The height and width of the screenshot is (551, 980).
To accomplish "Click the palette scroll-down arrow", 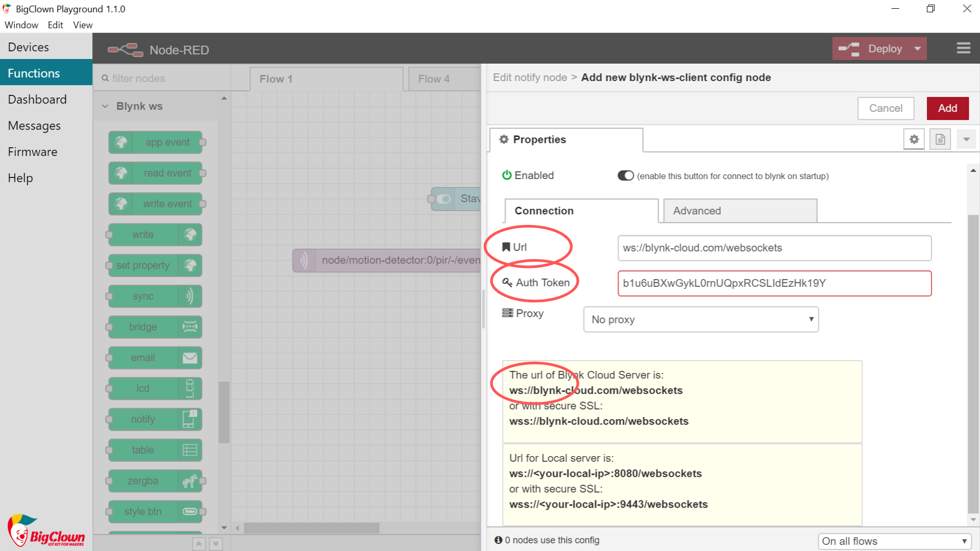I will (x=224, y=528).
